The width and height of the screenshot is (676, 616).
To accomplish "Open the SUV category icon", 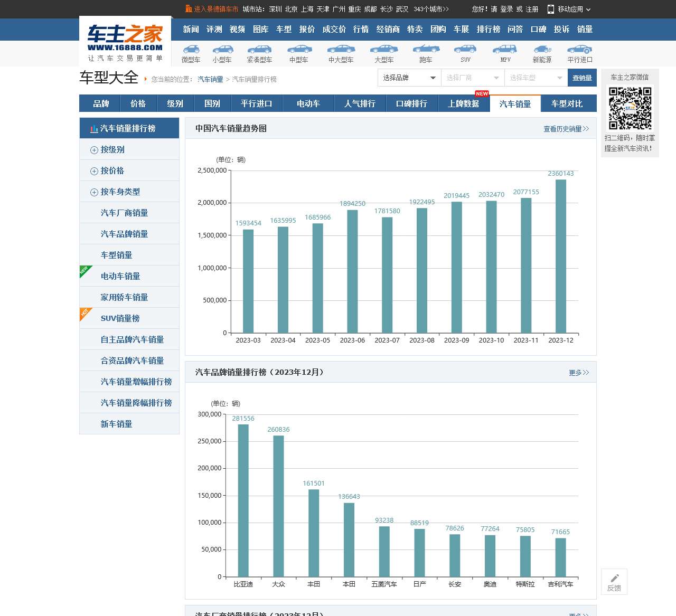I will (x=465, y=49).
